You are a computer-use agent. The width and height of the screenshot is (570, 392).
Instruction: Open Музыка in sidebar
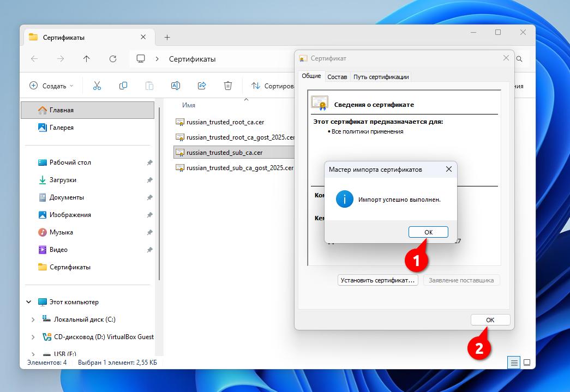[61, 232]
